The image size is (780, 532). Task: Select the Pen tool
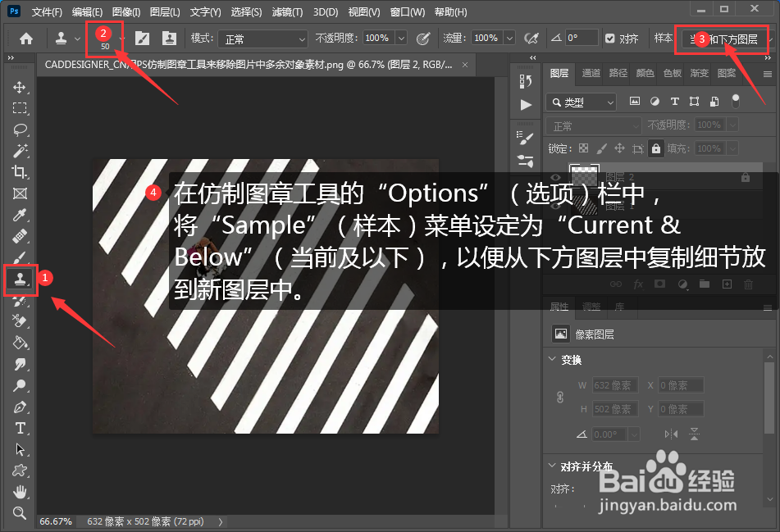click(x=20, y=407)
